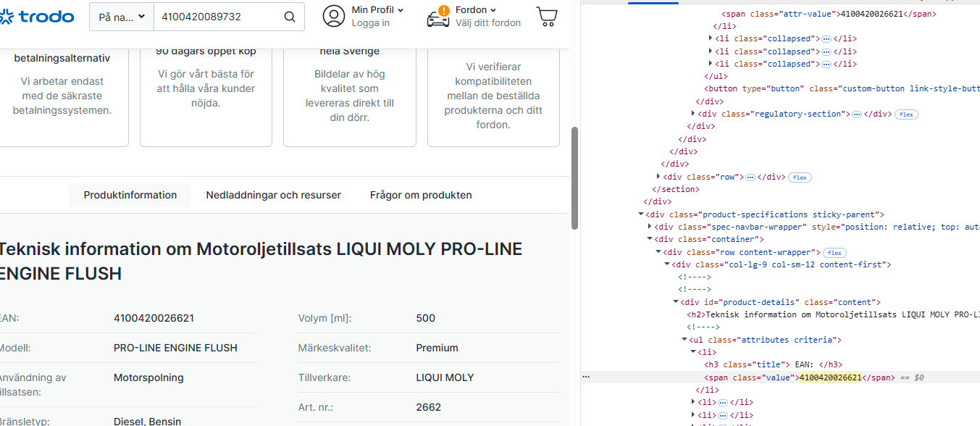Click the magnifier search icon

point(290,17)
